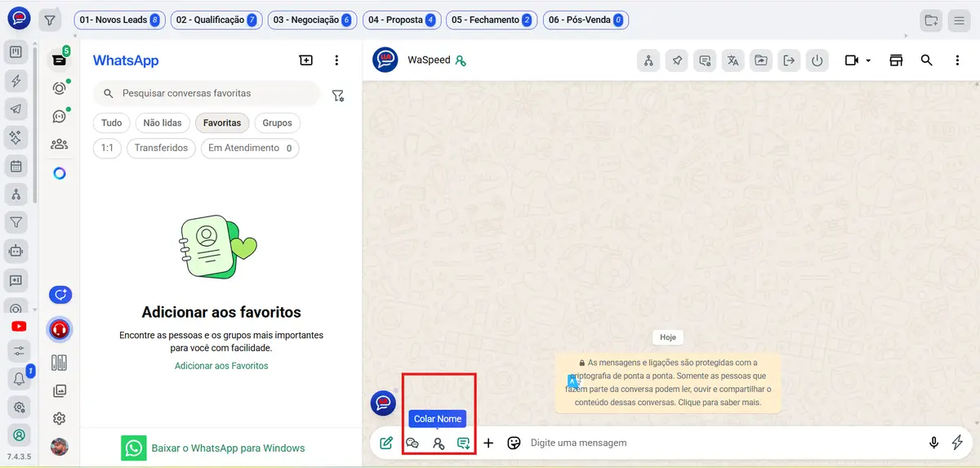Click the microphone voice message icon
The width and height of the screenshot is (980, 468).
(933, 443)
